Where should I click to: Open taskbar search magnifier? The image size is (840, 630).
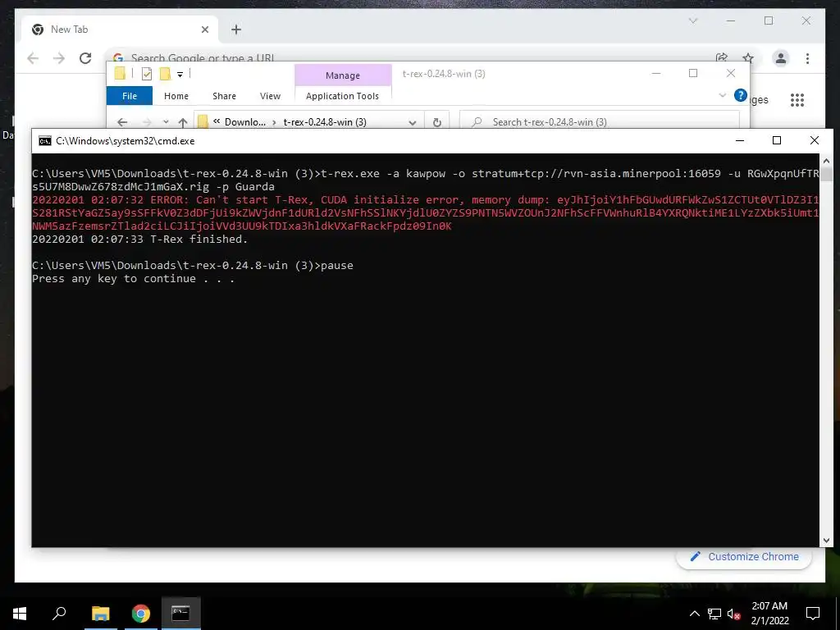[59, 614]
